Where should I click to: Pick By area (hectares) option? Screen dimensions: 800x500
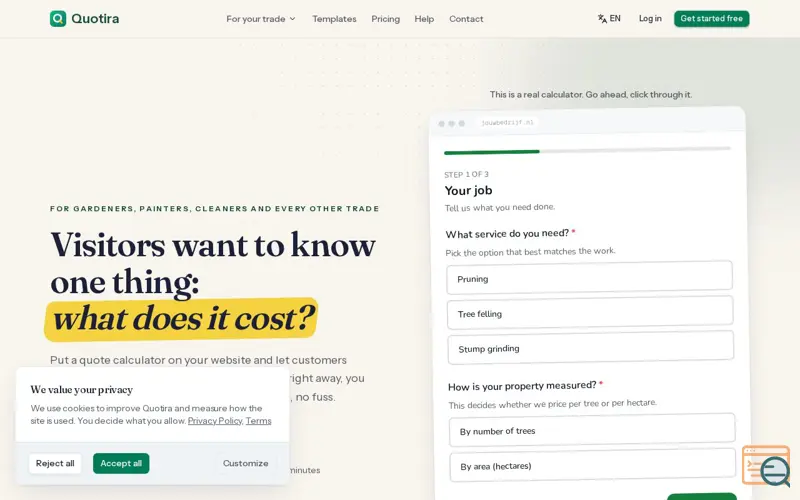point(592,465)
